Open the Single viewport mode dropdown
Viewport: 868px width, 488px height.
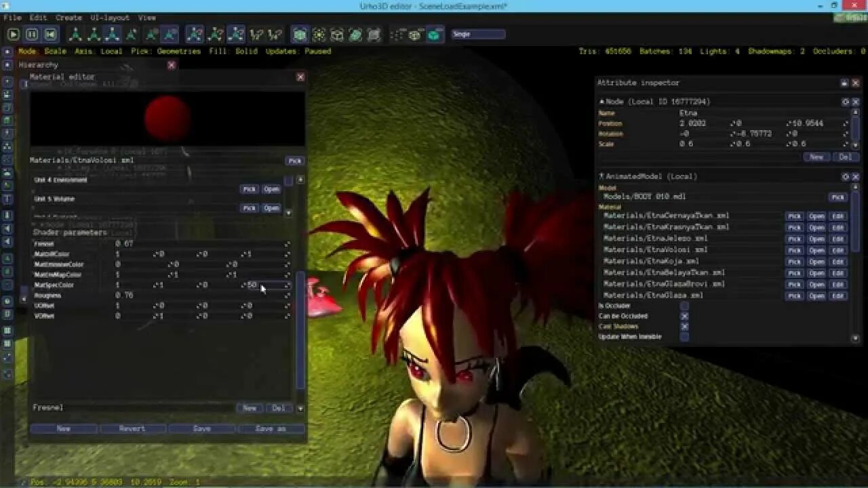coord(478,34)
